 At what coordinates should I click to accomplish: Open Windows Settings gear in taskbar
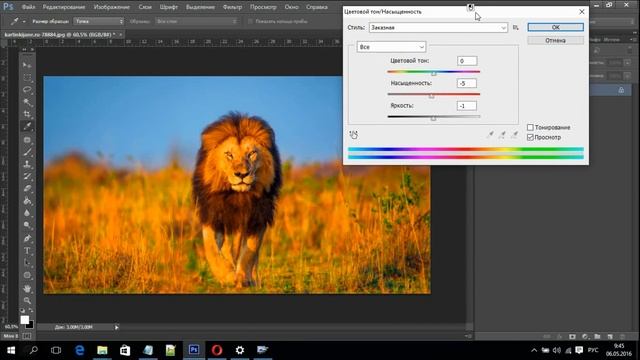(x=240, y=350)
